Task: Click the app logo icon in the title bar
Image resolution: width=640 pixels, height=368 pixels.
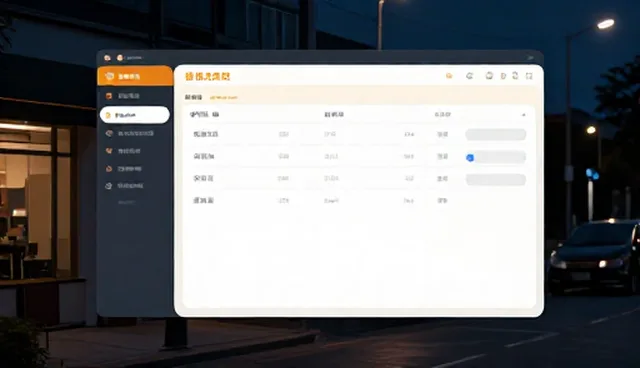Action: [107, 58]
